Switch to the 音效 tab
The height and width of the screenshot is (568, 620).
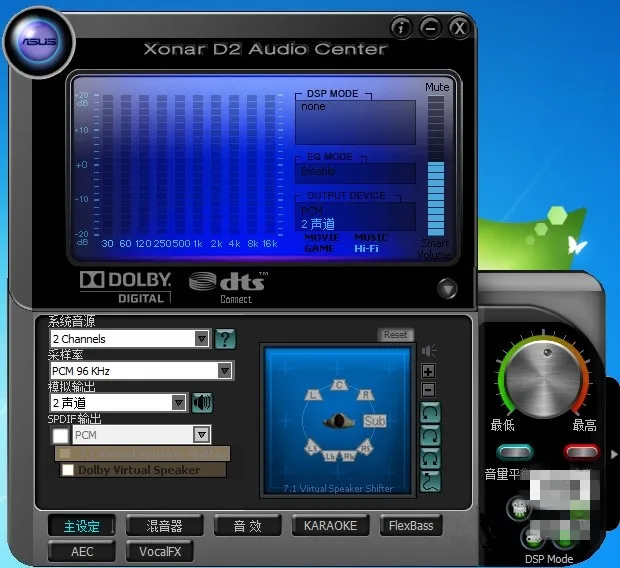click(248, 526)
